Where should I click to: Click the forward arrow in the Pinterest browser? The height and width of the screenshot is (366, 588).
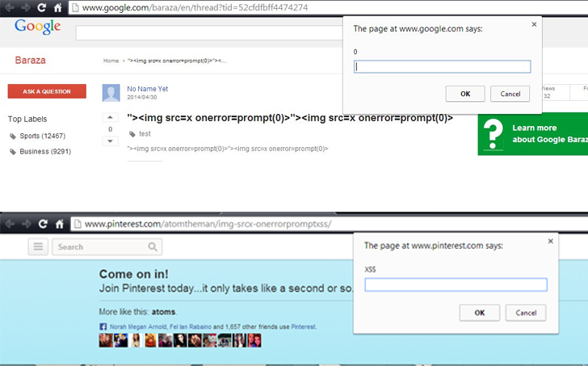(x=26, y=224)
